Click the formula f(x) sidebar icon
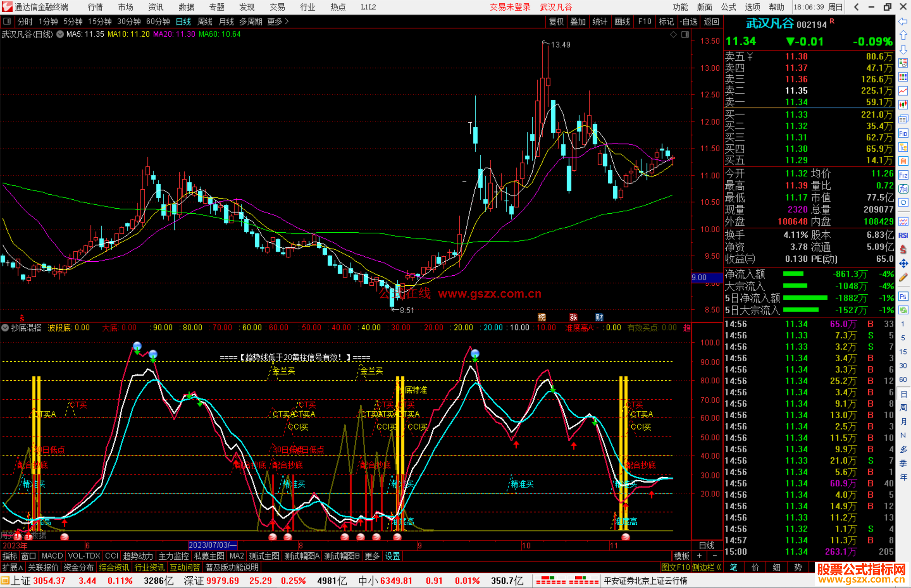 tap(903, 189)
